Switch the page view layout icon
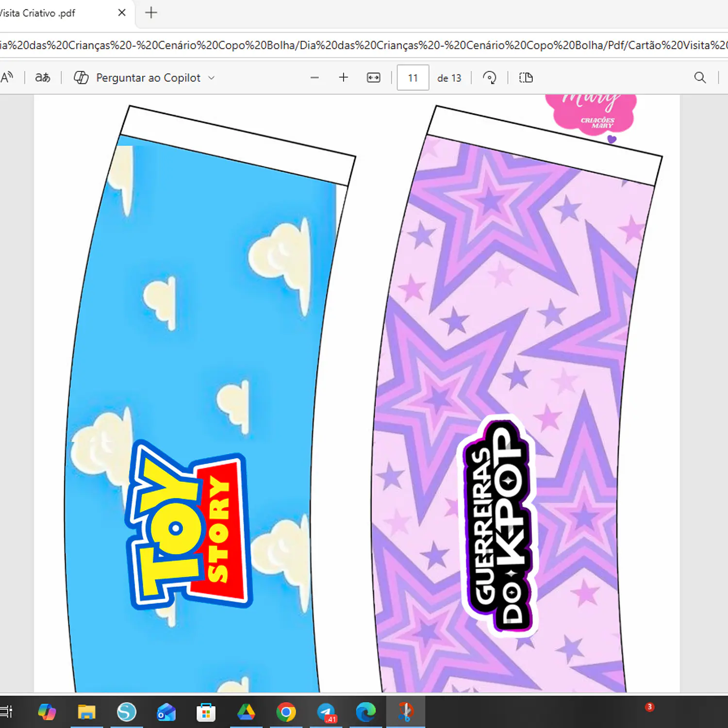Screen dimensions: 728x728 526,78
